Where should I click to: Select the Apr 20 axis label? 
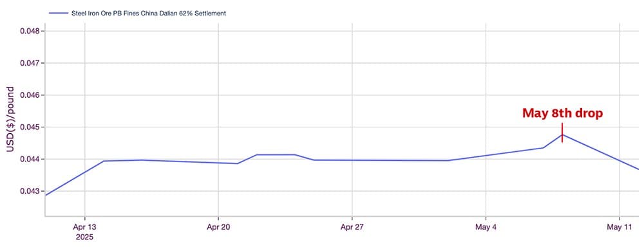coord(218,228)
